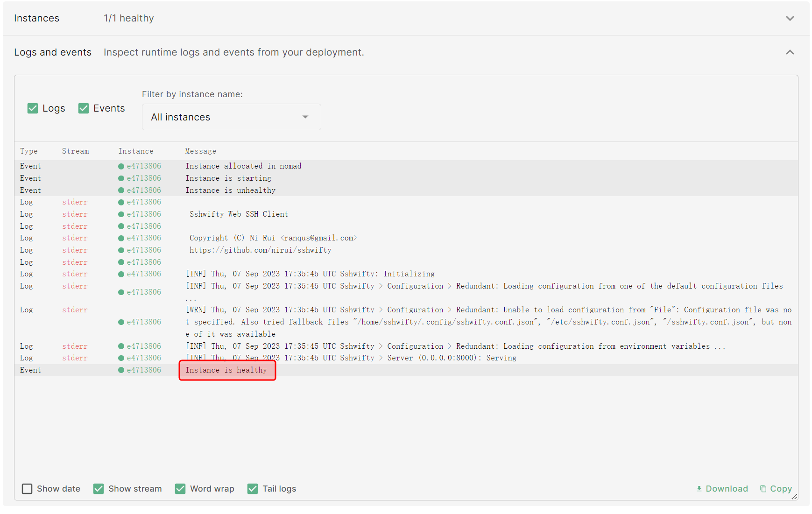Enable the Show date checkbox
Viewport: 812px width, 514px height.
point(28,489)
